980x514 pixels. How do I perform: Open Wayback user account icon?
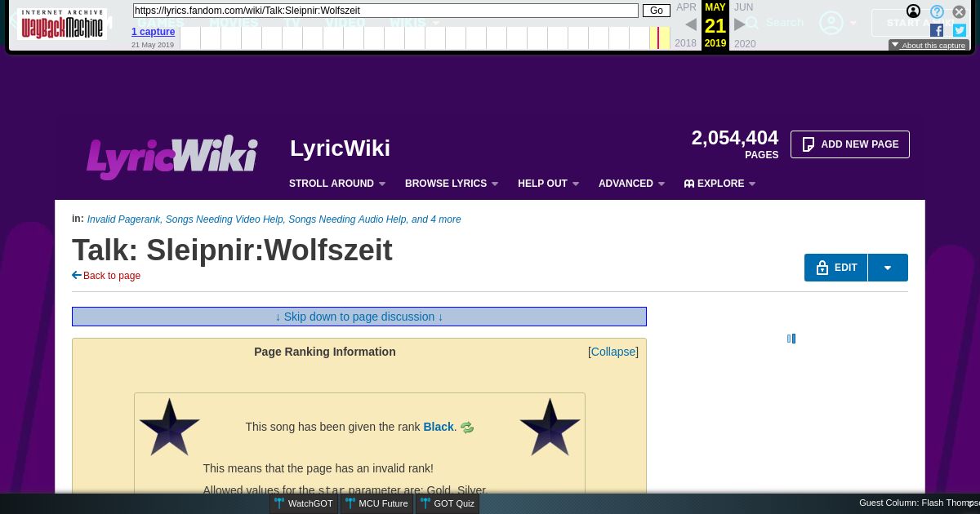[x=914, y=11]
